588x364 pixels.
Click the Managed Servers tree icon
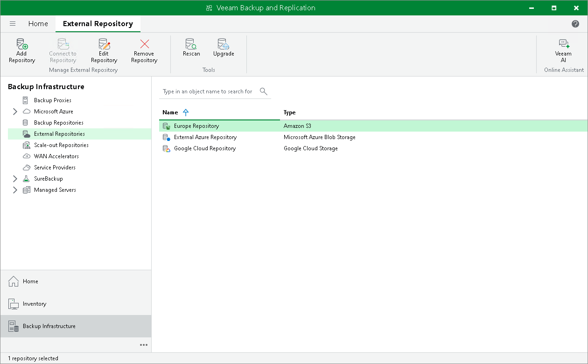(26, 190)
